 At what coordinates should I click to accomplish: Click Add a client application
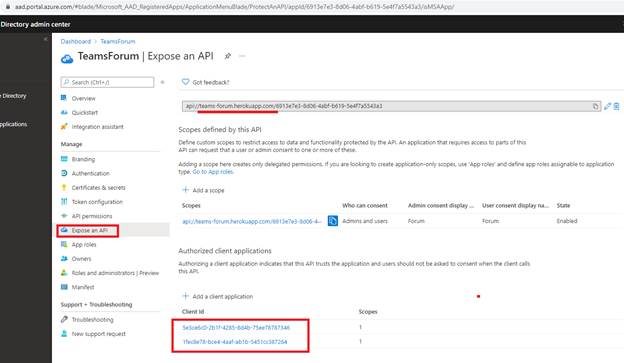(x=218, y=297)
